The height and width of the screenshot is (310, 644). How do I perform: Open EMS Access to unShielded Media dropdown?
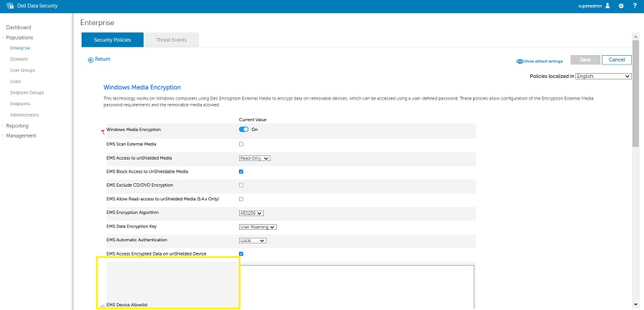point(255,158)
